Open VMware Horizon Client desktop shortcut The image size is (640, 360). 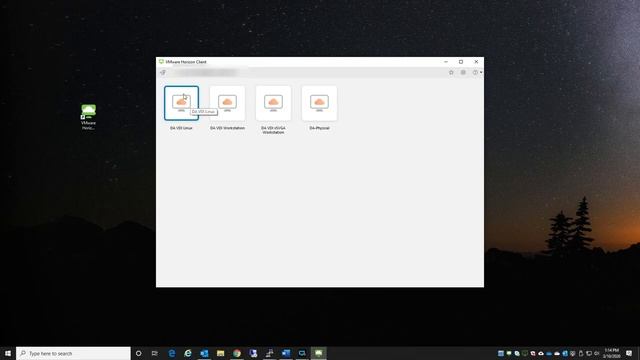click(88, 117)
